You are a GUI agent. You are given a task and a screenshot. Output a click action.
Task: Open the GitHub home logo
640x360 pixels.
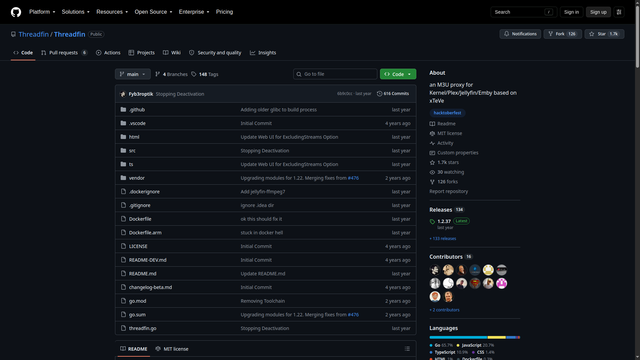(16, 12)
